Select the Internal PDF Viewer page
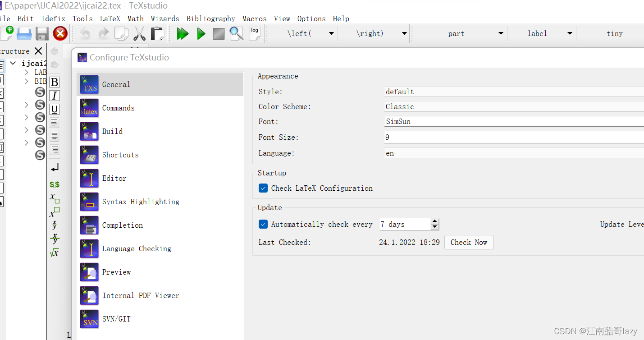Screen dimensions: 644x340 point(160,295)
